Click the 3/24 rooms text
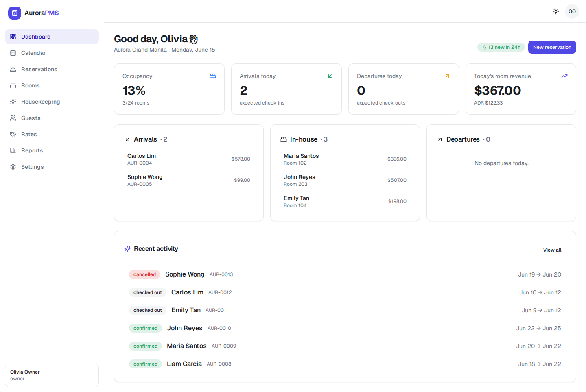 click(x=136, y=103)
